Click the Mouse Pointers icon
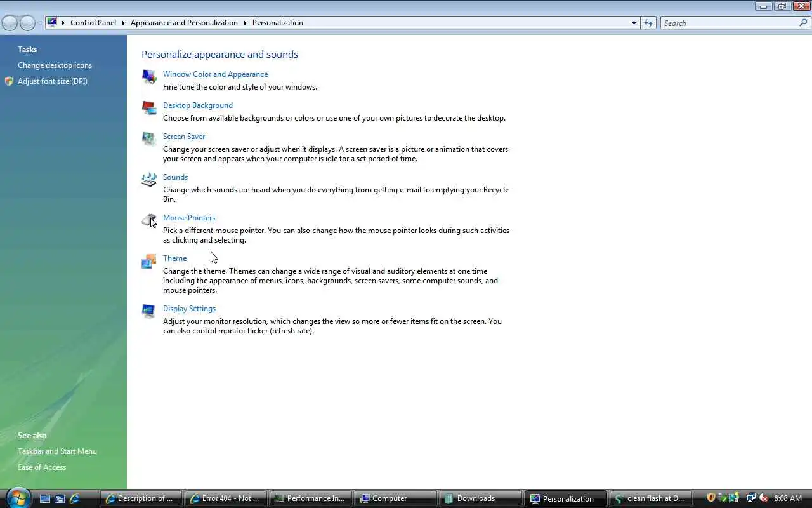This screenshot has width=812, height=508. pos(149,220)
